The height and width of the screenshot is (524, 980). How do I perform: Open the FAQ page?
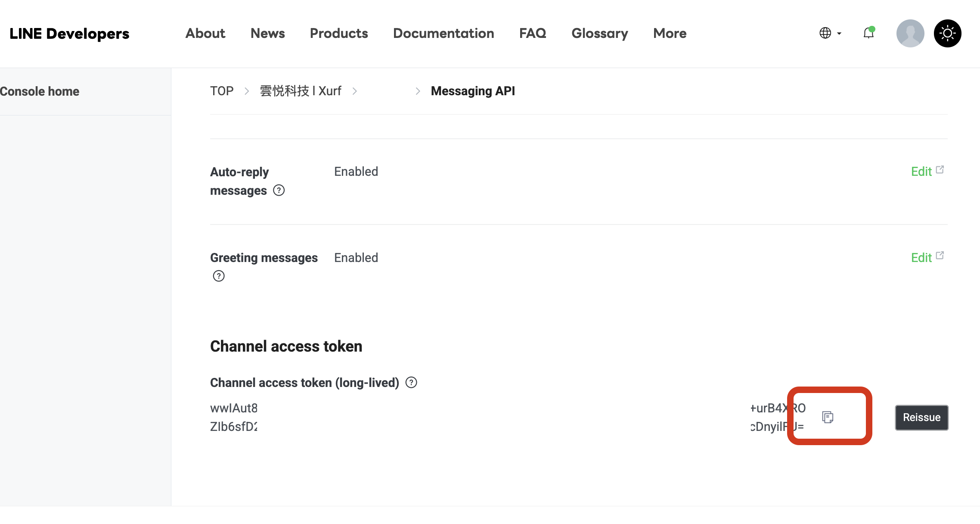(533, 33)
